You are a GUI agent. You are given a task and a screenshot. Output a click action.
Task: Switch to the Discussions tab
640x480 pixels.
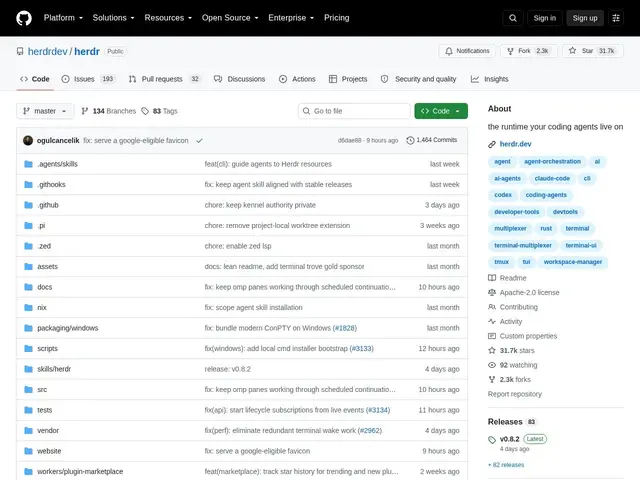tap(240, 79)
